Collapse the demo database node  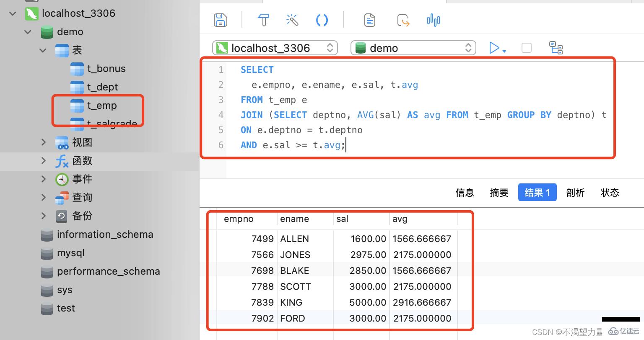[x=27, y=32]
